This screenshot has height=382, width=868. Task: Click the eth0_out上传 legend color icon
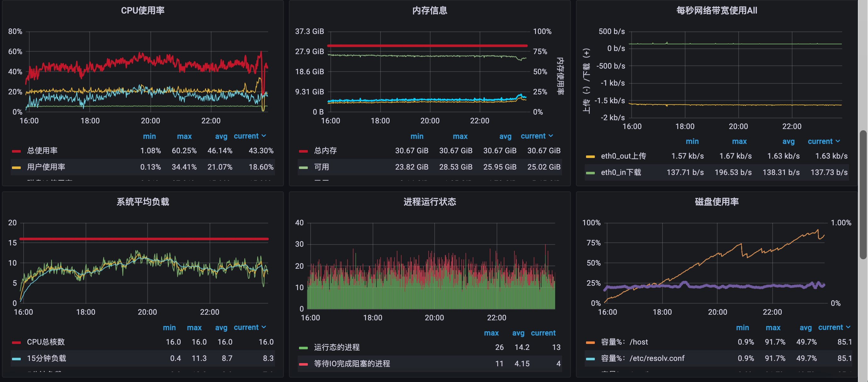590,157
